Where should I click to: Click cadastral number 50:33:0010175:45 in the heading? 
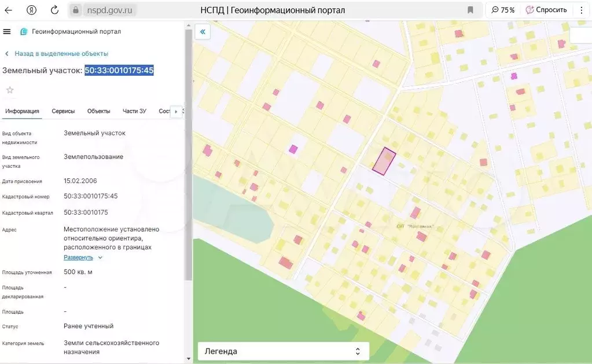119,71
